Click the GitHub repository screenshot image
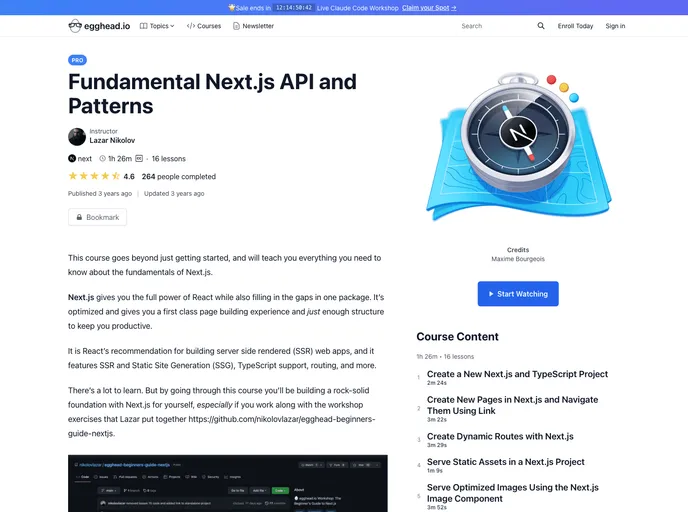This screenshot has height=512, width=688. (228, 483)
